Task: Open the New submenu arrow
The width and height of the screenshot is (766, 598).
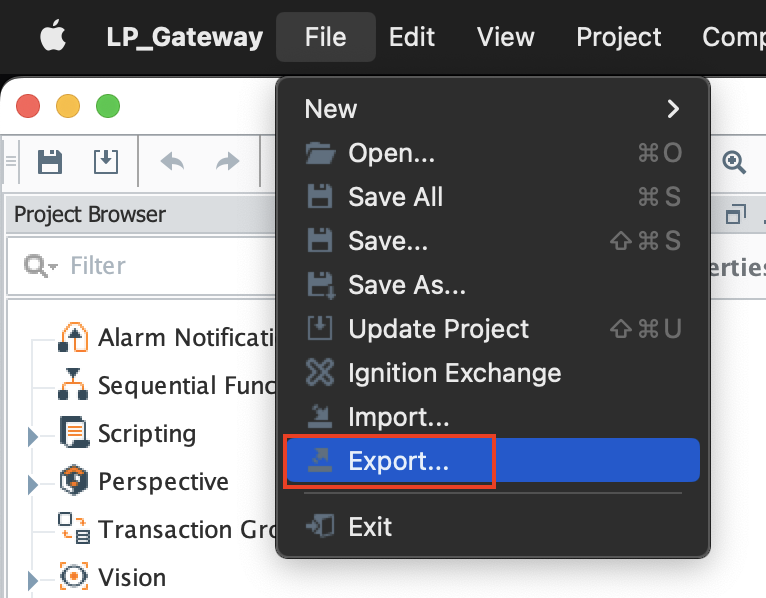Action: click(673, 108)
